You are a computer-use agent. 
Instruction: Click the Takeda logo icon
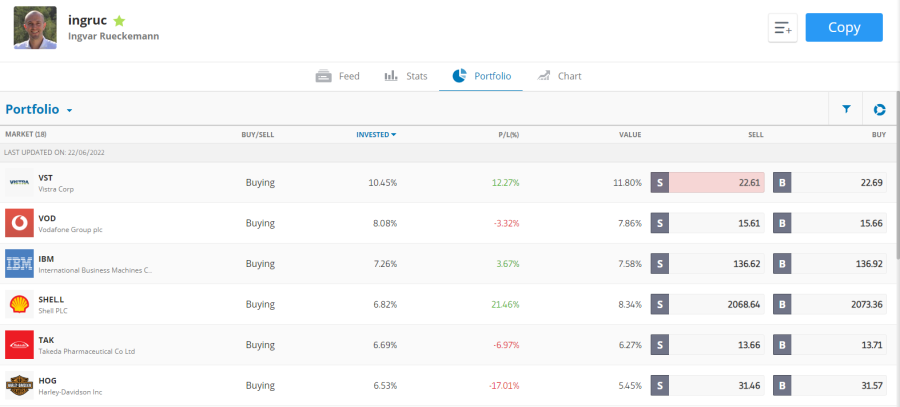click(20, 345)
